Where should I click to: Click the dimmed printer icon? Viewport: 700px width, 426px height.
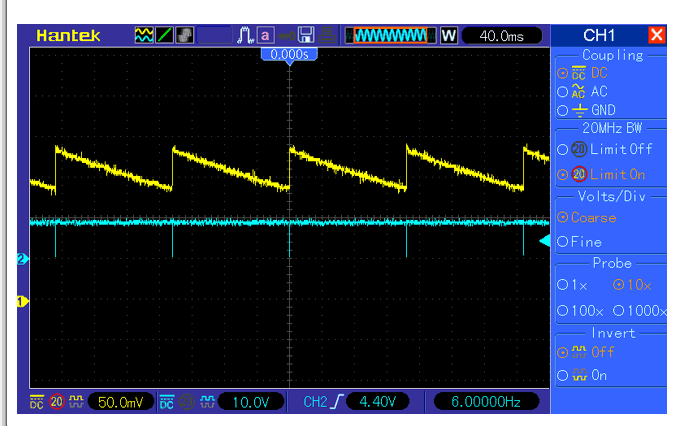(x=327, y=35)
